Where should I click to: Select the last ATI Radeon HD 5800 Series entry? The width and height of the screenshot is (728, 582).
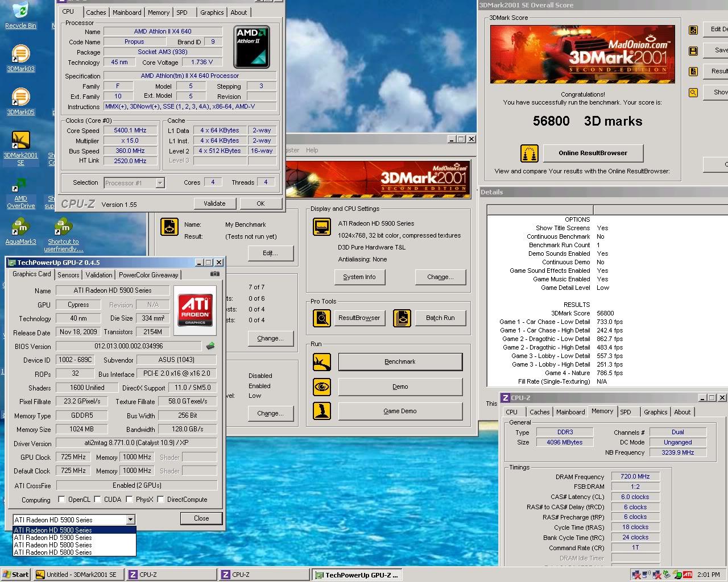[75, 552]
